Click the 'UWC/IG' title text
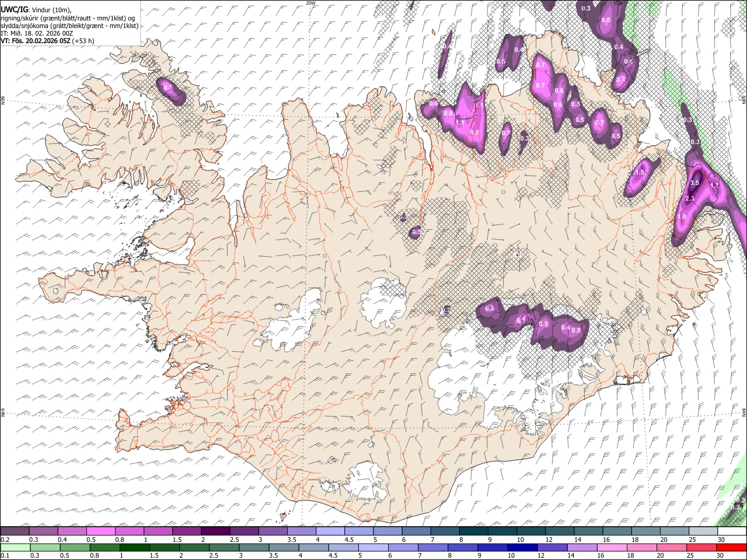The image size is (747, 560). click(x=13, y=9)
